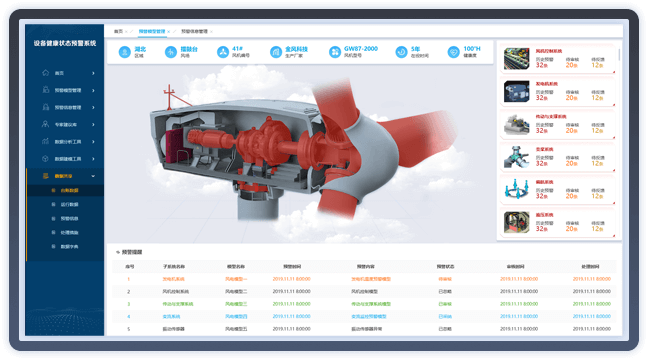Viewport: 648px width, 360px height.
Task: Click the cube icon for 数据建模工具
Action: (45, 159)
